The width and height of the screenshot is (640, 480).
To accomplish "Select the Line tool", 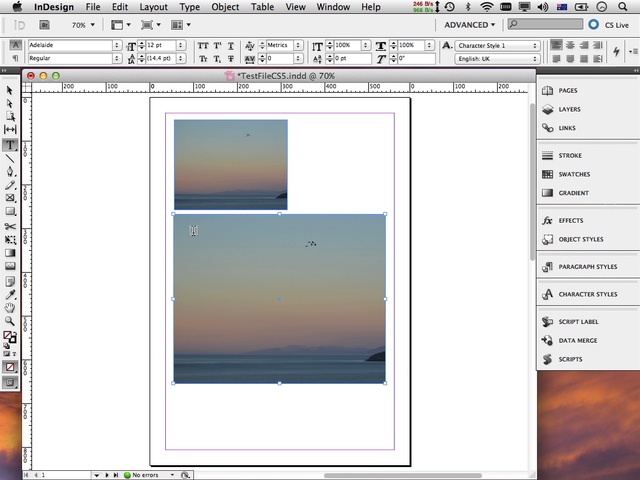I will pyautogui.click(x=10, y=159).
